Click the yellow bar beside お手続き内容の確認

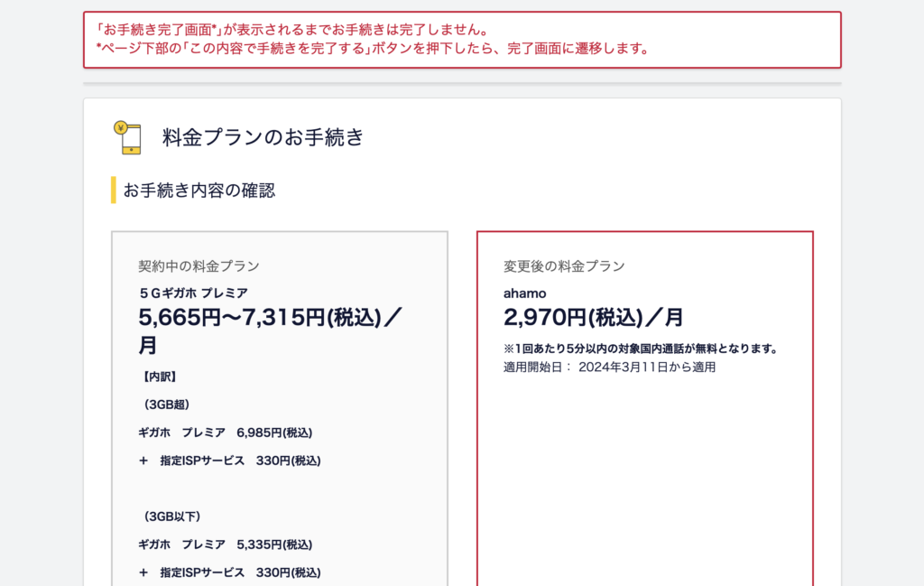click(x=114, y=191)
